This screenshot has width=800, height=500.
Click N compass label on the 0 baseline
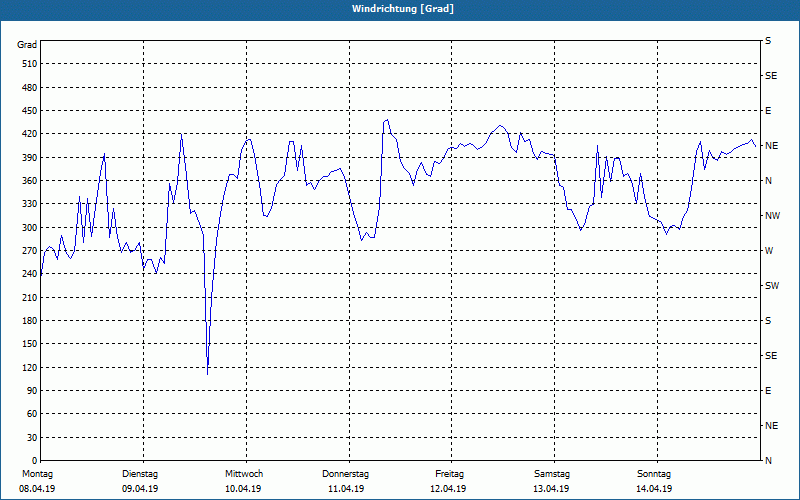[x=768, y=461]
